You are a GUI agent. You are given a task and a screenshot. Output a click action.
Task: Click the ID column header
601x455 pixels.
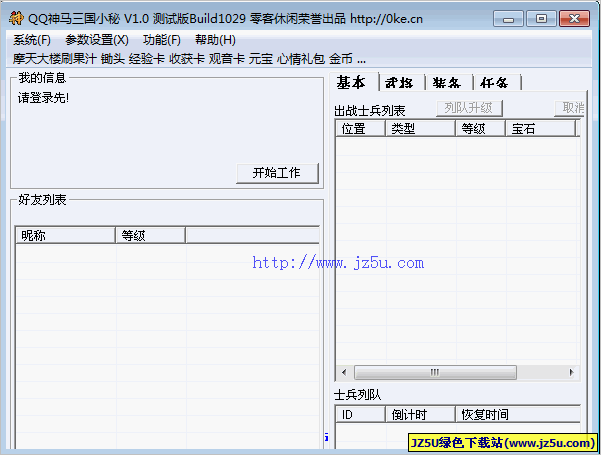(x=360, y=415)
